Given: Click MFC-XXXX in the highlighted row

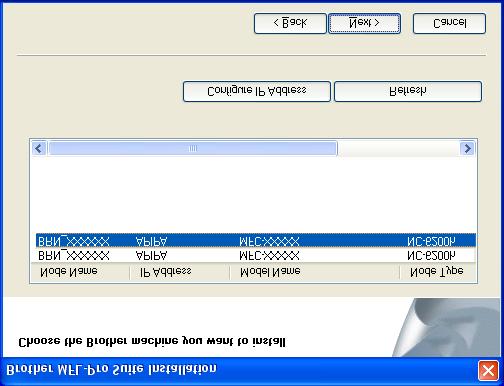Looking at the screenshot, I should [269, 241].
